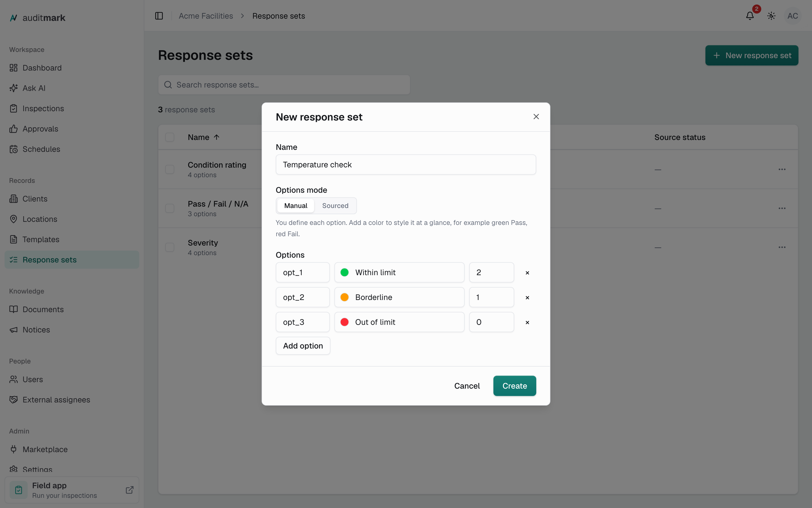Remove the Out of limit option
The height and width of the screenshot is (508, 812).
(527, 323)
